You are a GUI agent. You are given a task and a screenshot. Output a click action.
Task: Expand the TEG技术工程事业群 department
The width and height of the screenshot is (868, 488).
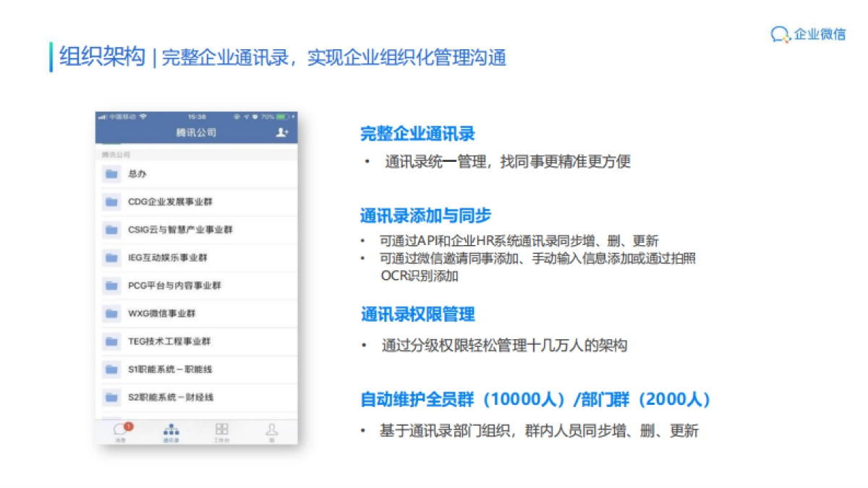click(x=110, y=341)
